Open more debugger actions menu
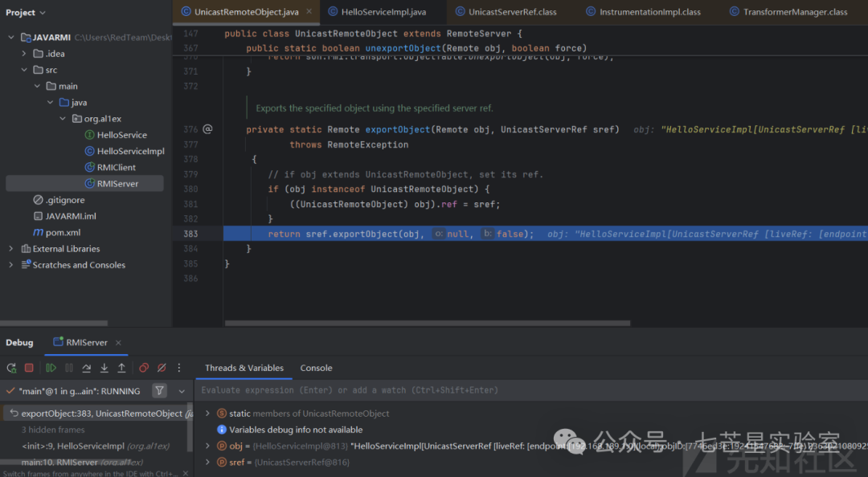 click(178, 368)
